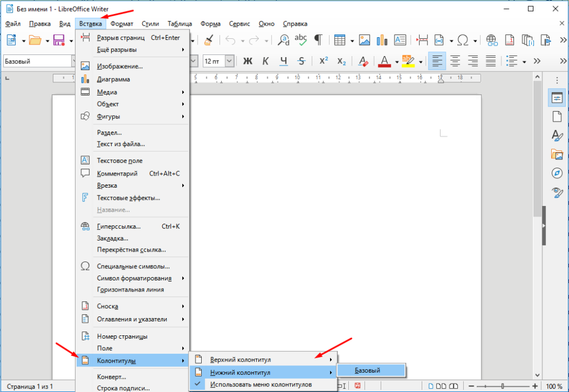Open the Стили menu
Viewport: 569px width, 392px height.
[150, 23]
